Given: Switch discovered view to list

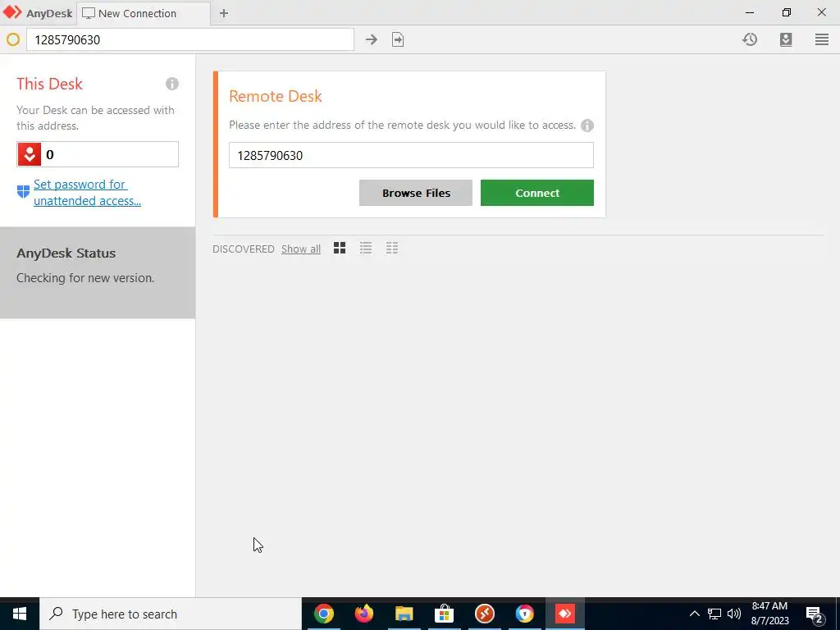Looking at the screenshot, I should tap(366, 248).
